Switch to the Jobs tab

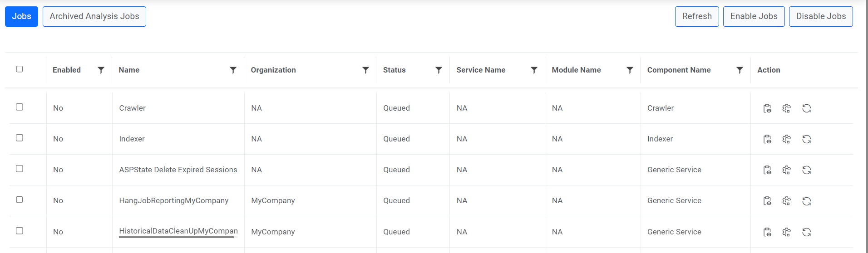(21, 16)
